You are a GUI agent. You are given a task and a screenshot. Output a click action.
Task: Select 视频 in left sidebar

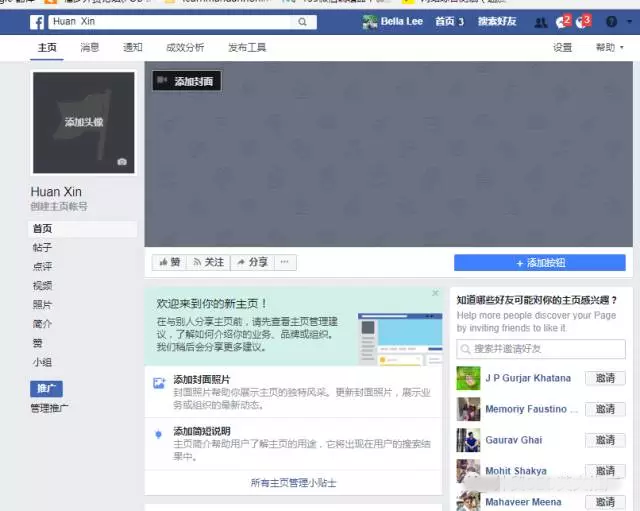pos(42,286)
